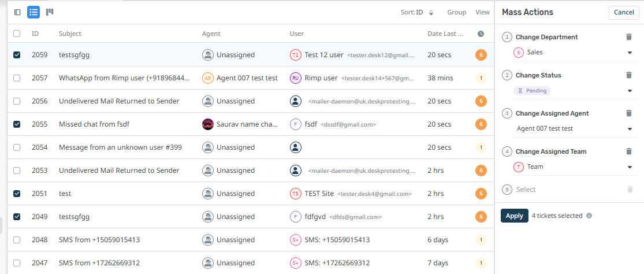The height and width of the screenshot is (274, 644).
Task: Toggle the select-all header checkbox
Action: click(x=17, y=34)
